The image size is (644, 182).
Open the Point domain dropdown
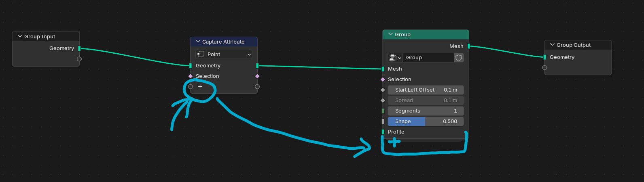tap(224, 54)
